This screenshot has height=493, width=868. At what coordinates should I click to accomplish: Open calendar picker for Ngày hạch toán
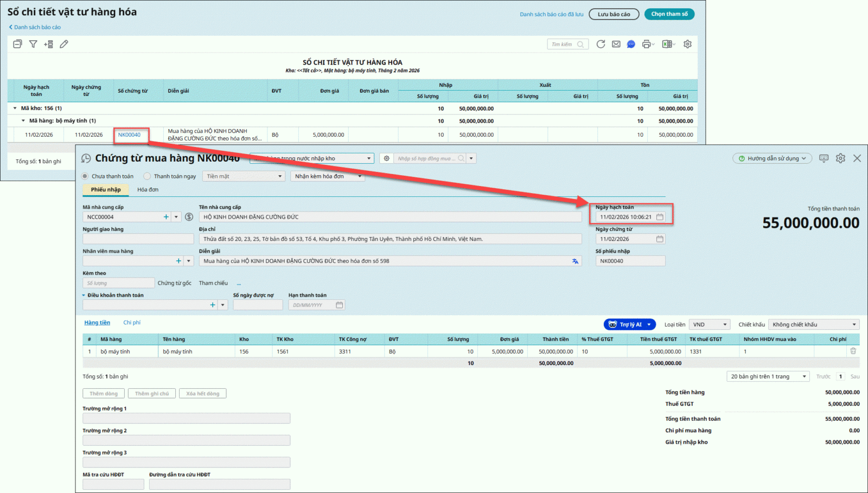[x=660, y=217]
